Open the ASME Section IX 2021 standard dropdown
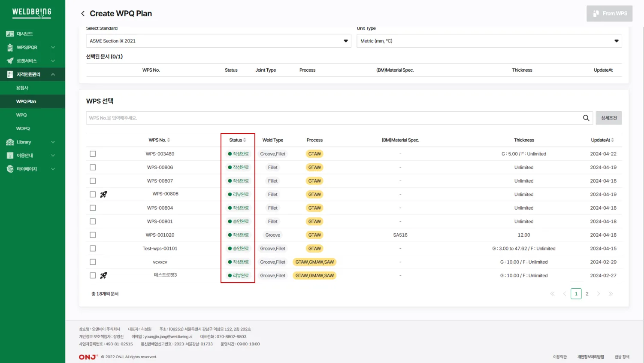 tap(218, 41)
